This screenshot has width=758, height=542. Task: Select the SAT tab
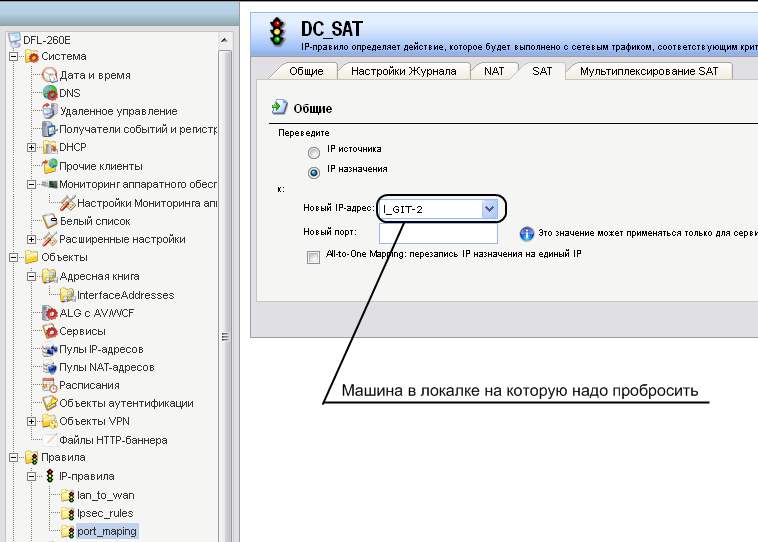541,71
